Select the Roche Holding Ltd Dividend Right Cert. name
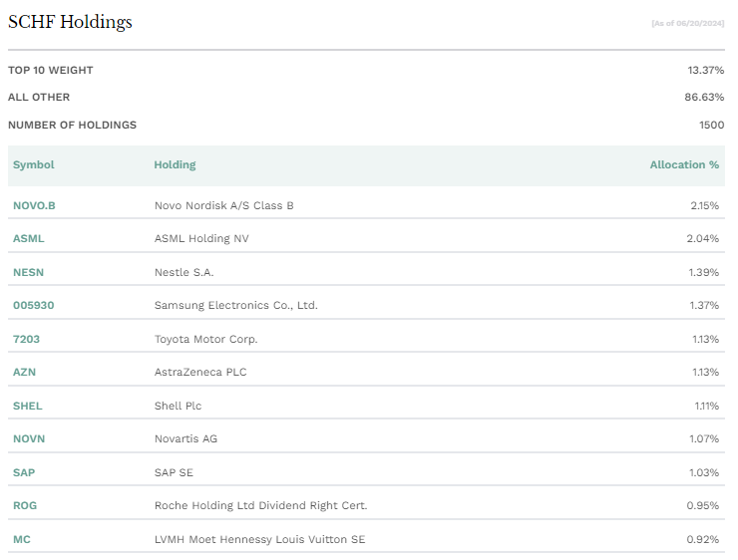Viewport: 738px width, 560px height. [x=260, y=505]
